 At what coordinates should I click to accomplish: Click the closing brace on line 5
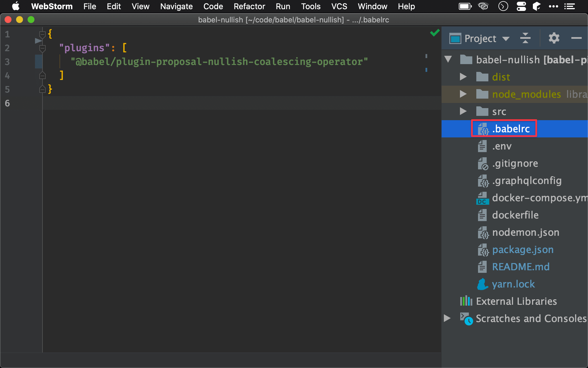50,89
